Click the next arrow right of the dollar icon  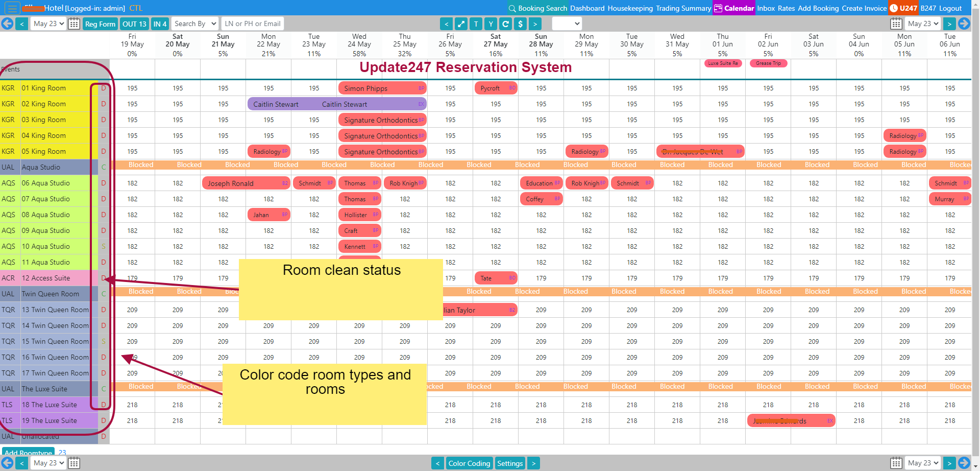535,23
